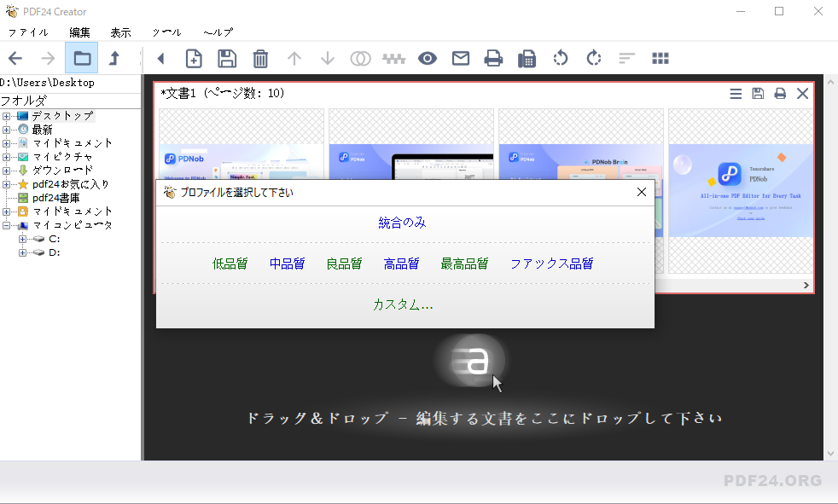
Task: Click the printer icon in the main toolbar
Action: (493, 58)
